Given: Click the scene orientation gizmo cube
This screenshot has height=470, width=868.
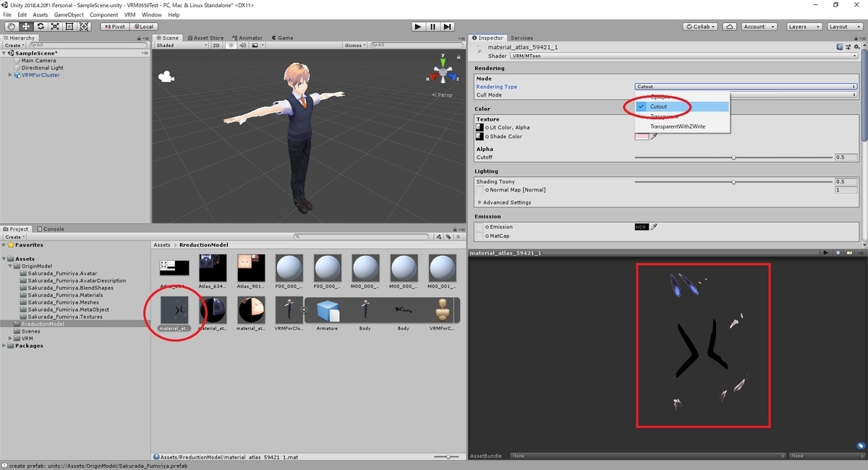Looking at the screenshot, I should [441, 74].
